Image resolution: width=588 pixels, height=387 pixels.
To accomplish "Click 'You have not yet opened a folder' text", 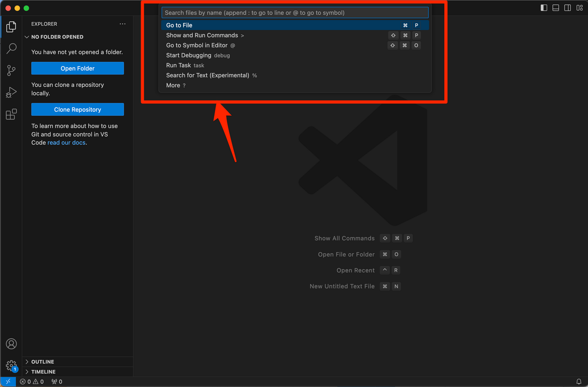I will point(77,52).
